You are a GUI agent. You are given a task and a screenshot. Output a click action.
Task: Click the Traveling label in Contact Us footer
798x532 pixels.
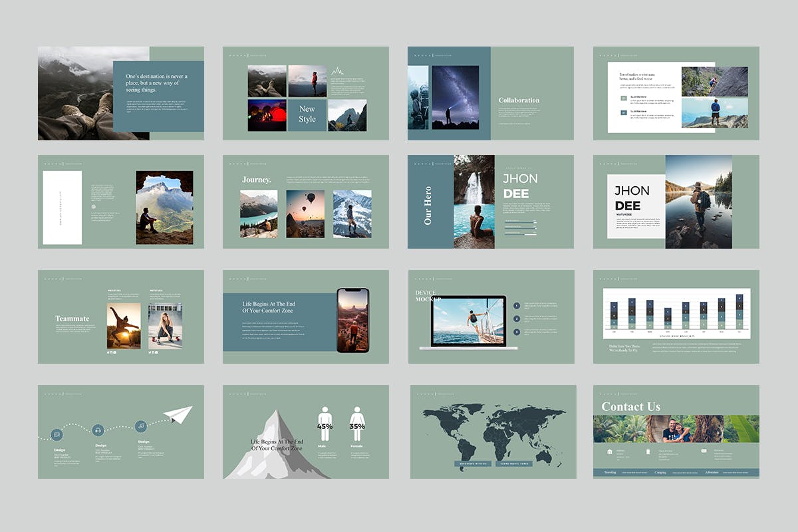610,472
